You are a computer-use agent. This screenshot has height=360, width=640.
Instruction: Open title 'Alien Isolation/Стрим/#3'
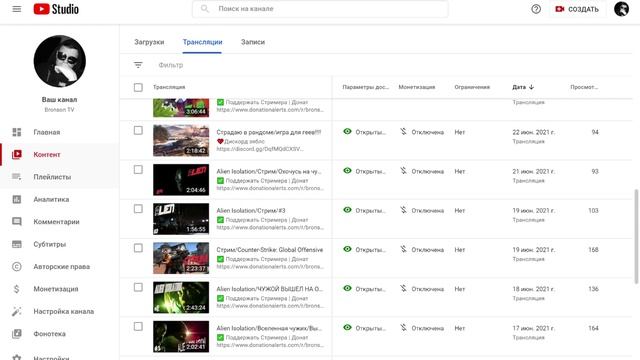[251, 211]
